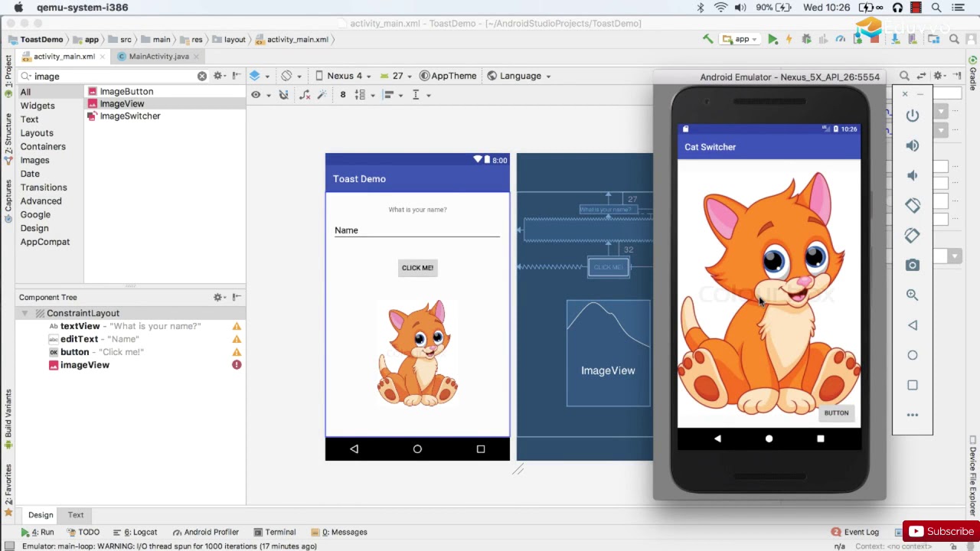Click CLICK ME! button in design preview
Screen dimensions: 980x551
(417, 268)
